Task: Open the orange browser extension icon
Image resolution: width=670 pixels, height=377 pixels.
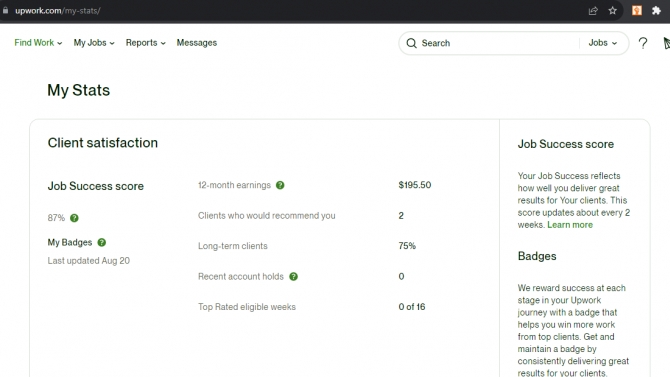Action: coord(637,11)
